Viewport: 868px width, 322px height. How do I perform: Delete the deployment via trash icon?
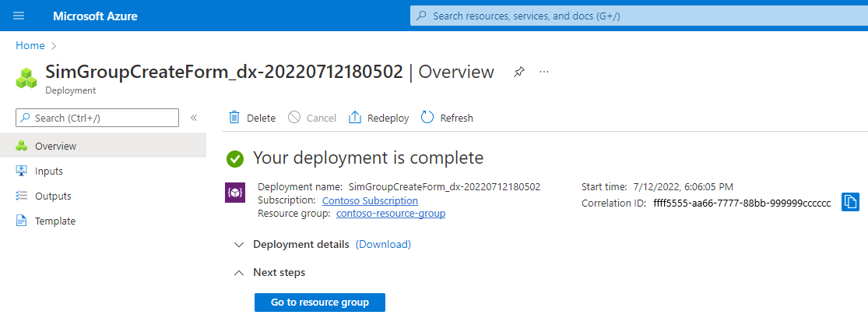(x=235, y=118)
